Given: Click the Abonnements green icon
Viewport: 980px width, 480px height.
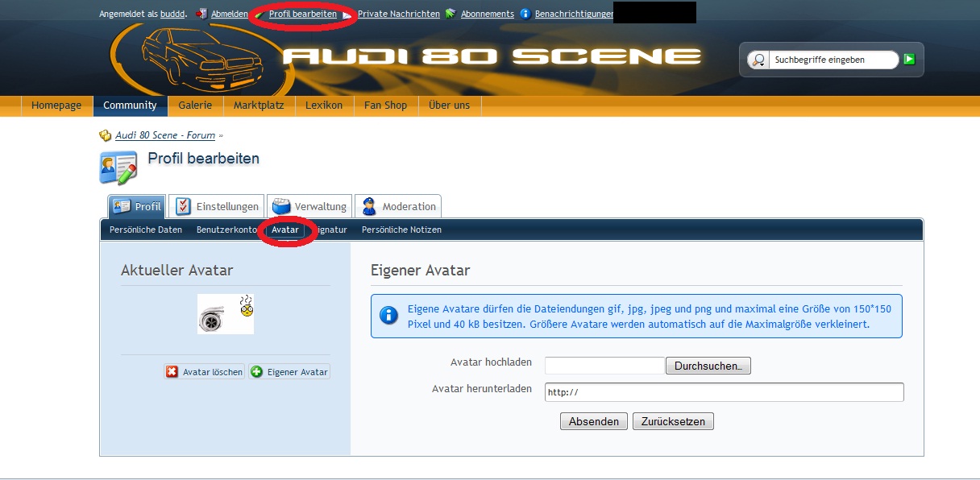Looking at the screenshot, I should [451, 14].
